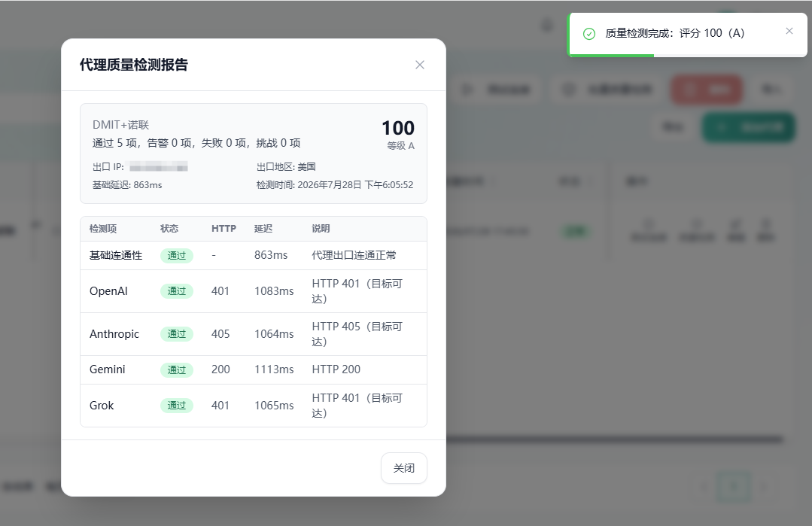Click the 通过 badge in Anthropic row
Viewport: 812px width, 526px height.
177,334
